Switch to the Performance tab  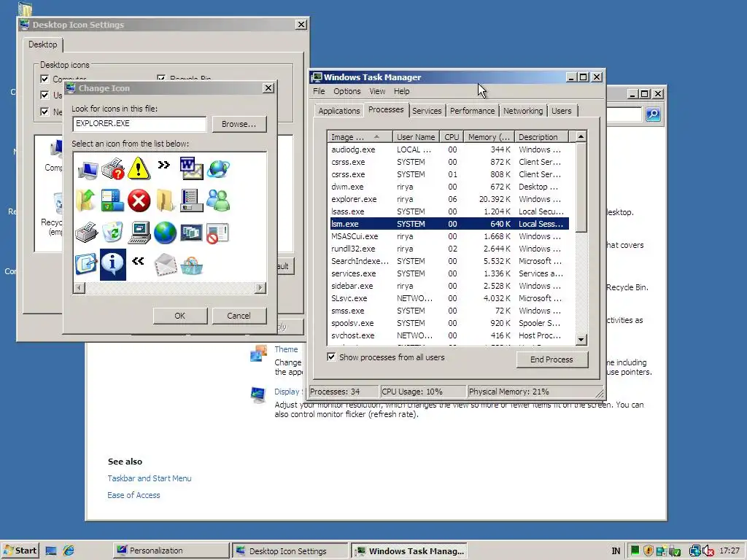pos(472,111)
